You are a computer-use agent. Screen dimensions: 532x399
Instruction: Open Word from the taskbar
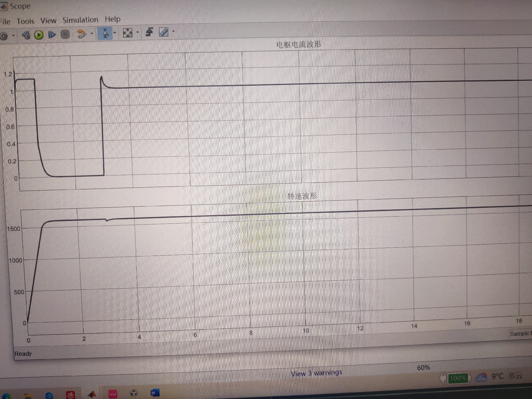coord(154,393)
